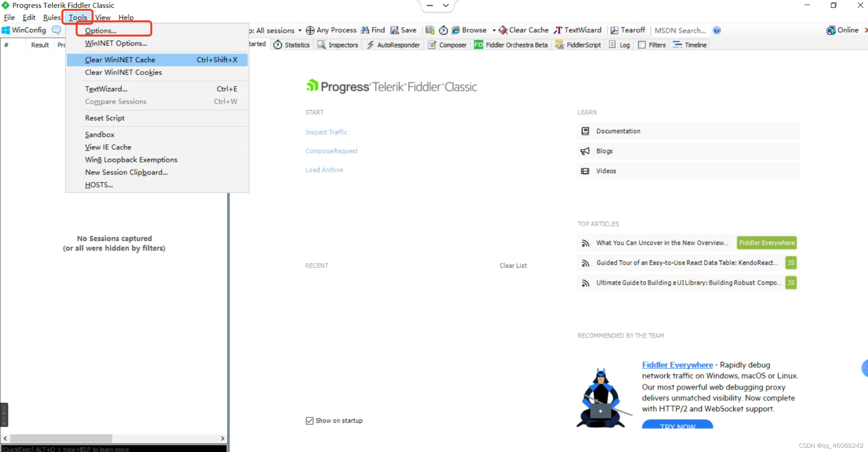Image resolution: width=868 pixels, height=452 pixels.
Task: Select Options from Tools menu
Action: 100,31
